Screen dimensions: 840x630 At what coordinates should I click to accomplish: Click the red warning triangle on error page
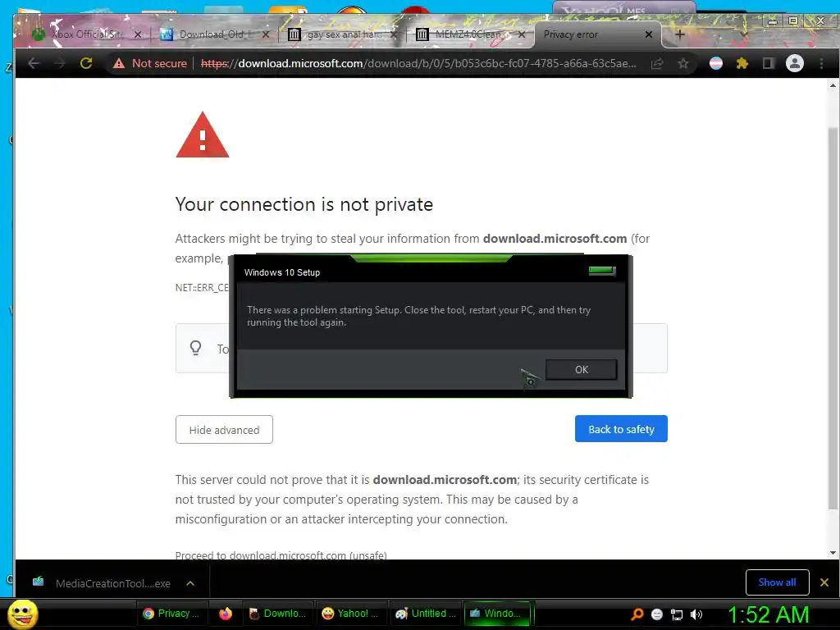[203, 135]
